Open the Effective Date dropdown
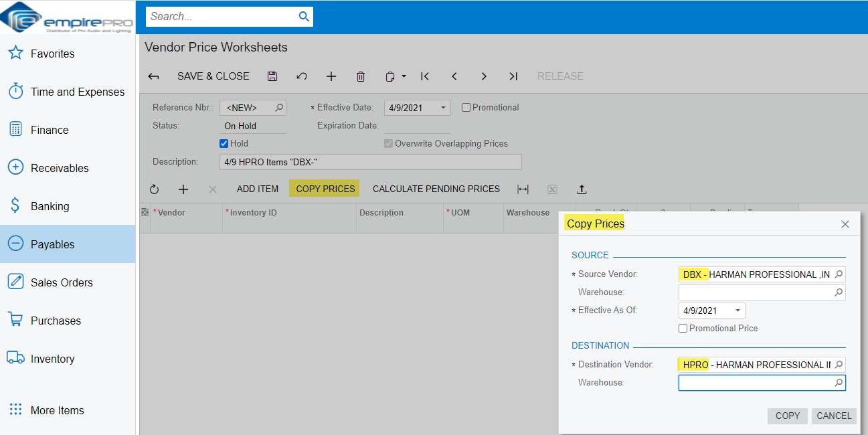The width and height of the screenshot is (868, 435). pos(443,108)
